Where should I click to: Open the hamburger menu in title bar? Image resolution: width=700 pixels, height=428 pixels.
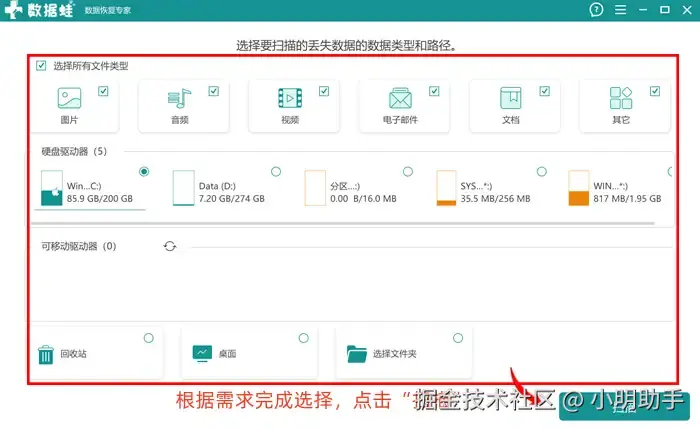coord(620,9)
